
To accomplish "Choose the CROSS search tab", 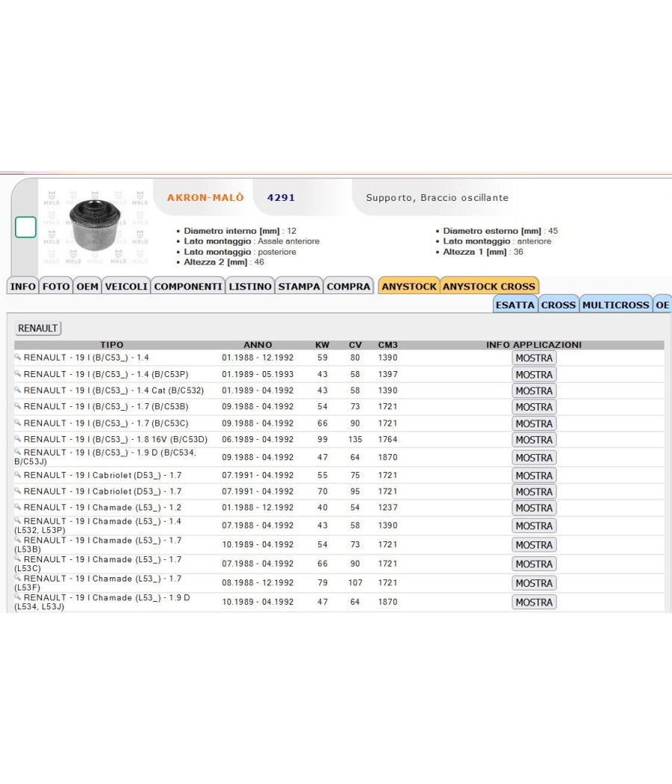I will pos(559,305).
